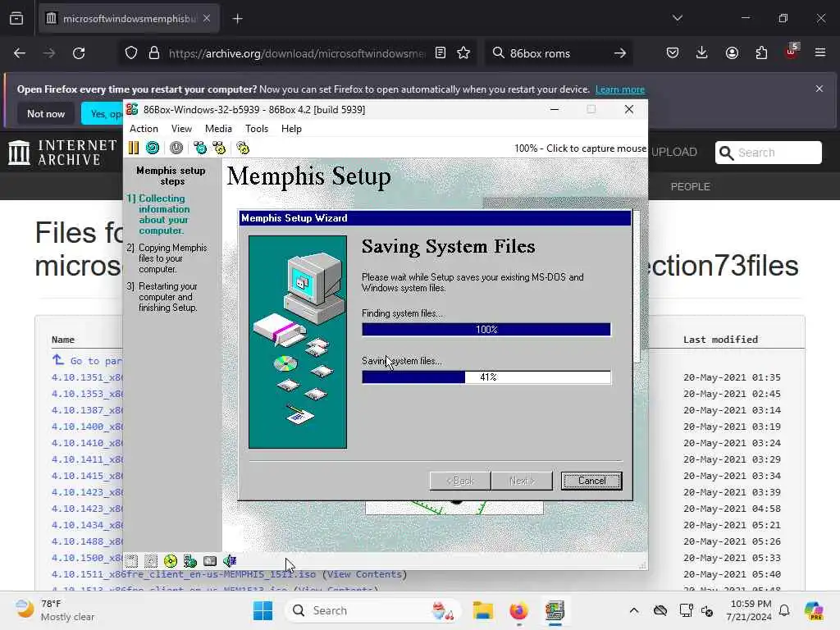Open Firefox account icon
The image size is (840, 630).
[732, 53]
